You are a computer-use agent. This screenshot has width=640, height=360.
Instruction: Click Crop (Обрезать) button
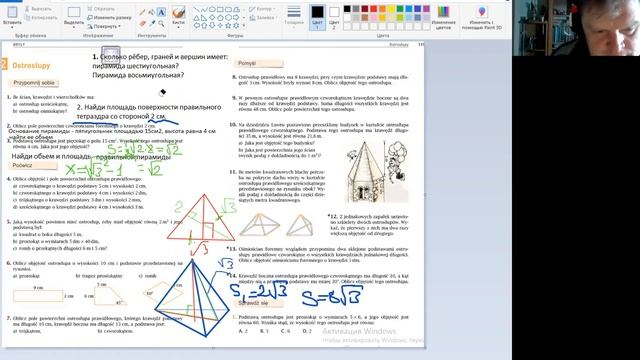pos(101,9)
